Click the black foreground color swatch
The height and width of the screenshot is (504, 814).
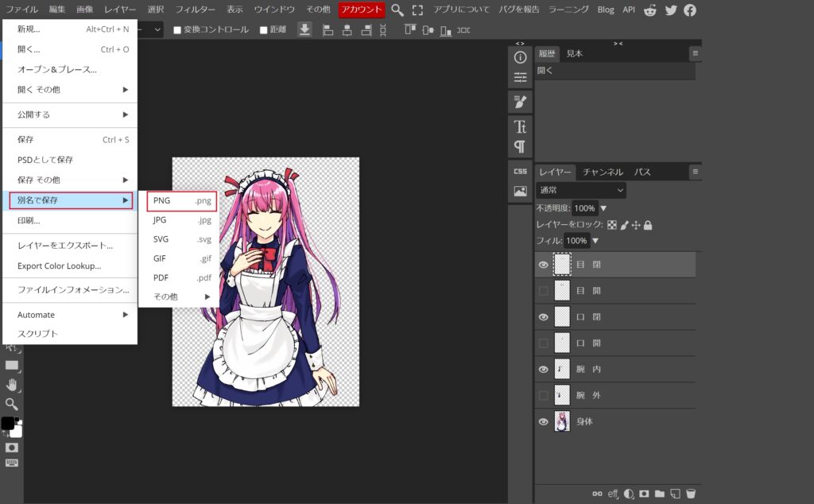coord(8,424)
